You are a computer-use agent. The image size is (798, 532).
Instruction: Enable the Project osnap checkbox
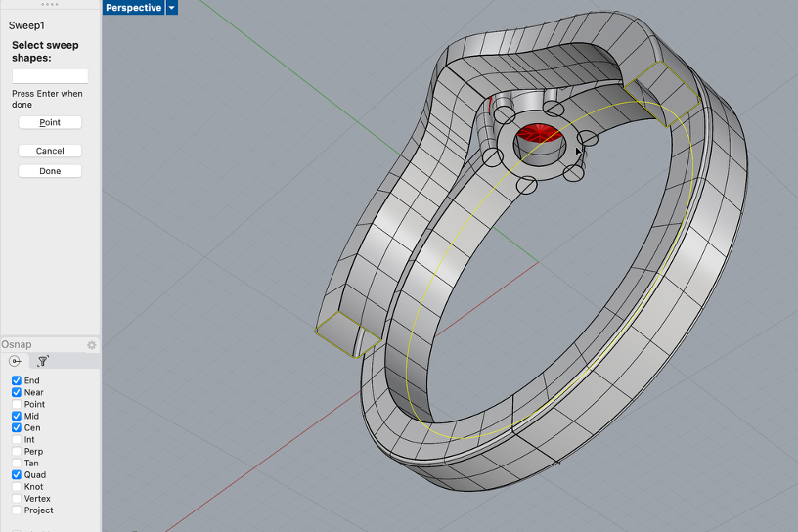[x=17, y=510]
